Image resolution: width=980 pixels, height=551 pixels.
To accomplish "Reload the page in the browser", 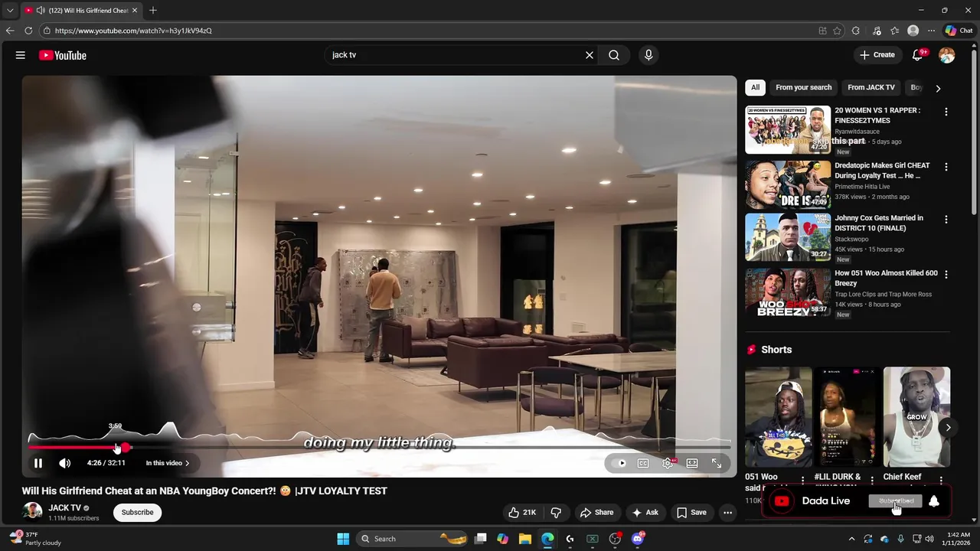I will (x=28, y=31).
